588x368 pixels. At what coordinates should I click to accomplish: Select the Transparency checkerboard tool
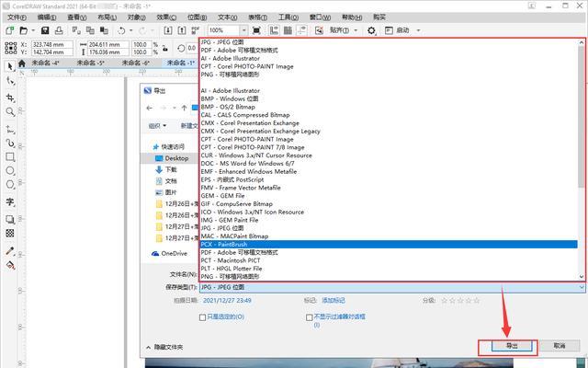tap(10, 233)
